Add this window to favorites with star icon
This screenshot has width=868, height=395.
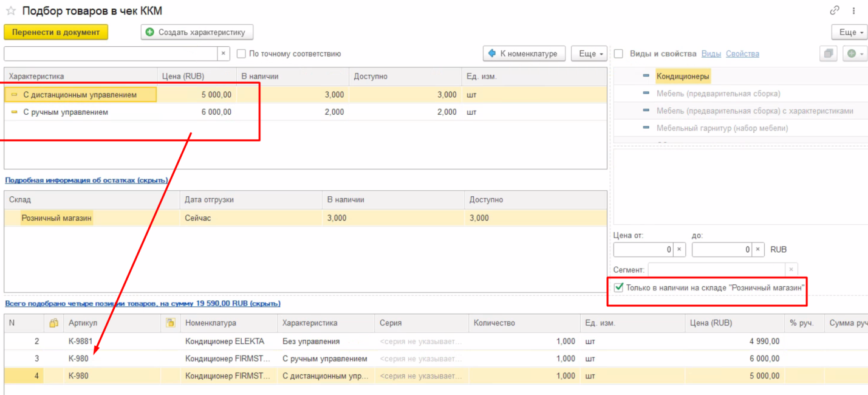click(10, 11)
